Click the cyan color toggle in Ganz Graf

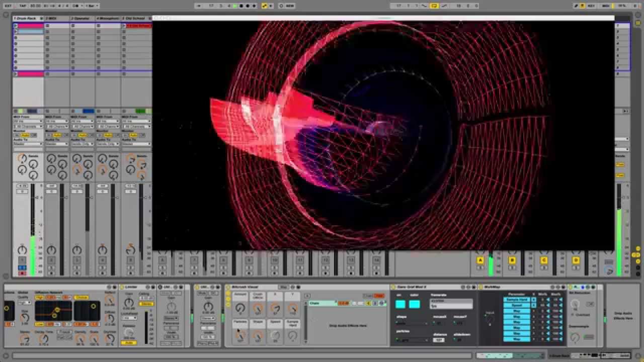[415, 304]
